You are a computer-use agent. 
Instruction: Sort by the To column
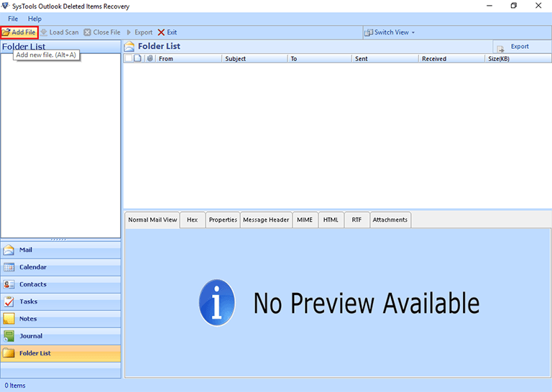tap(320, 59)
